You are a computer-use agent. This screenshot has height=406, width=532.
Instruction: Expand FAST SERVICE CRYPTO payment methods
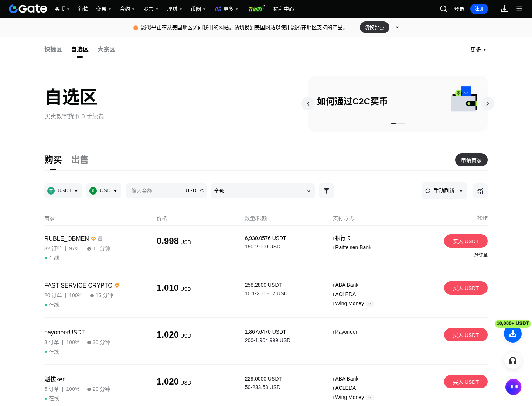pos(370,304)
